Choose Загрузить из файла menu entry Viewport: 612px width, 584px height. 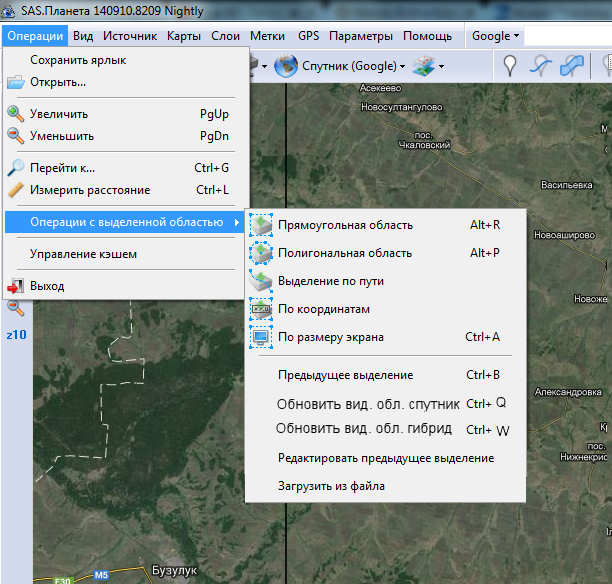pos(331,486)
